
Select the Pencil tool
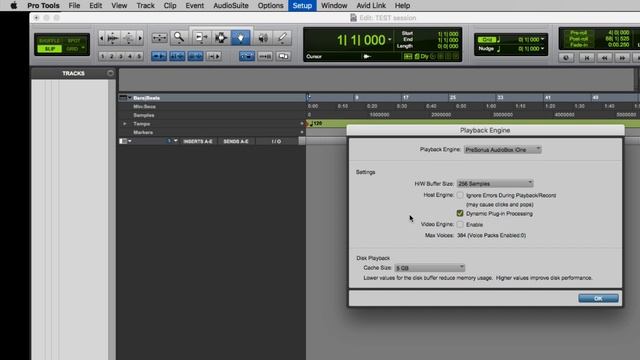tap(282, 38)
